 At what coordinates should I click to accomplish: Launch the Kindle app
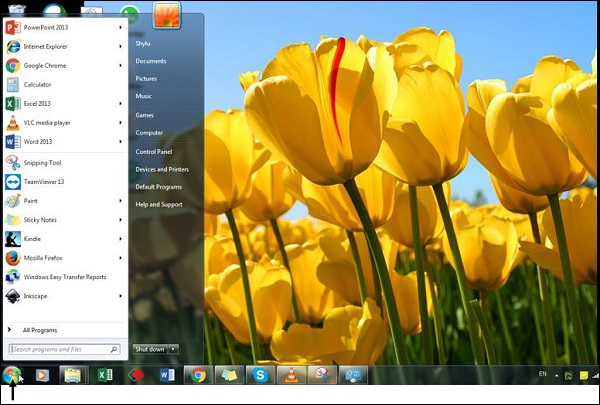(x=65, y=239)
